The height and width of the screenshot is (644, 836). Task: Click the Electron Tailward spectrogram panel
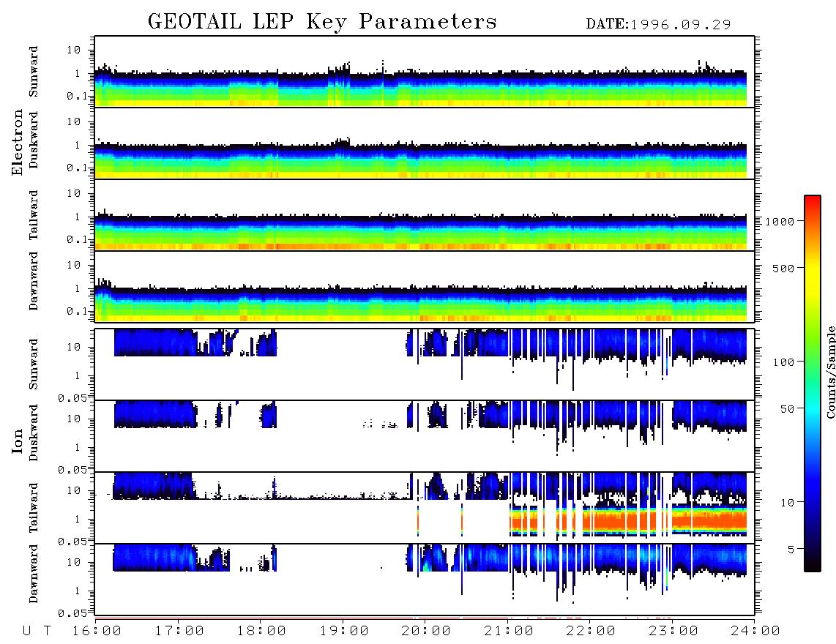(425, 215)
